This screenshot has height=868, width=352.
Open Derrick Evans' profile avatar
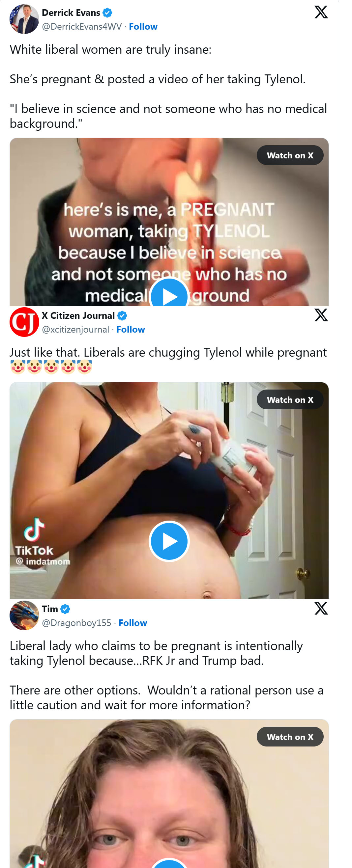[24, 19]
